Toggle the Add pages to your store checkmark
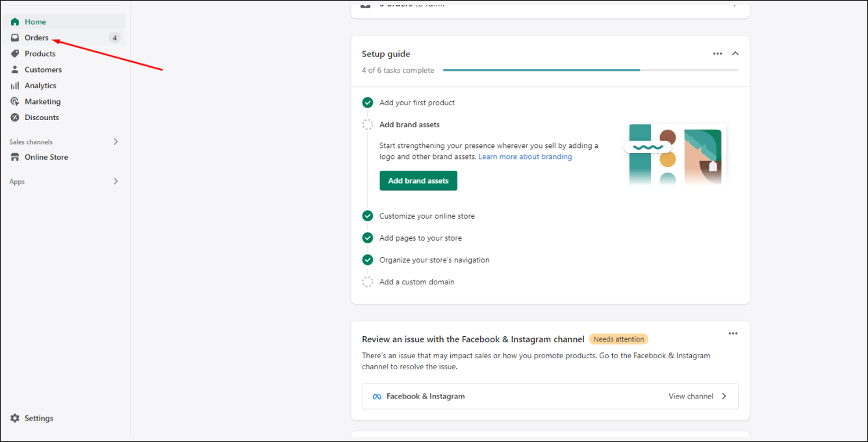This screenshot has height=442, width=868. (x=368, y=238)
